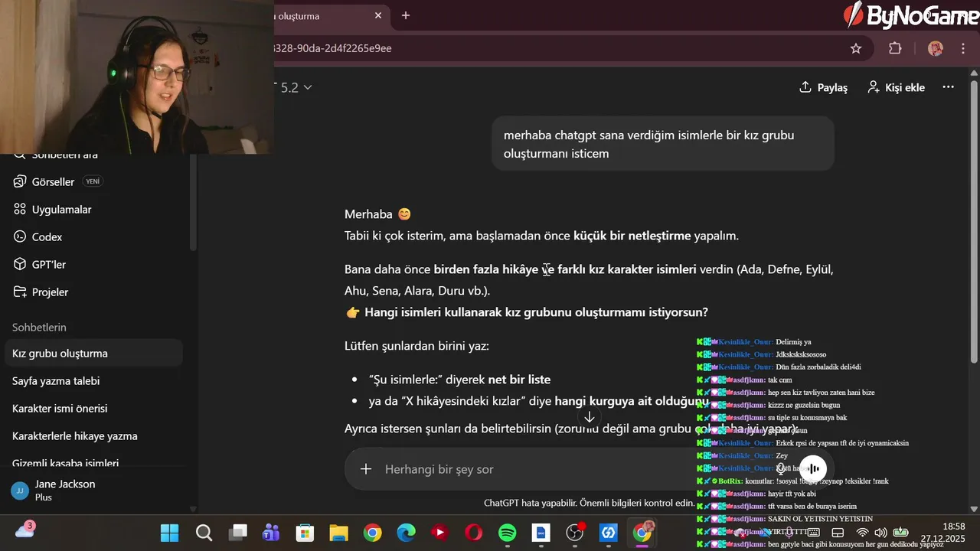Open the 'Karakterlerle hikaye yazma' chat
This screenshot has height=551, width=980.
click(x=94, y=435)
